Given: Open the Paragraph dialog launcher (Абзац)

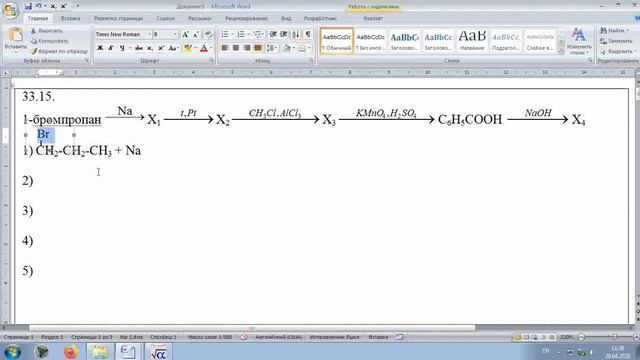Looking at the screenshot, I should (x=311, y=60).
